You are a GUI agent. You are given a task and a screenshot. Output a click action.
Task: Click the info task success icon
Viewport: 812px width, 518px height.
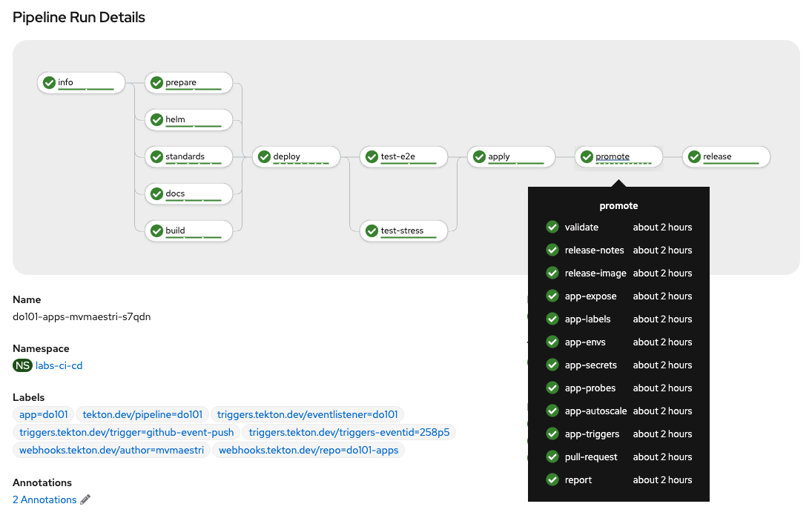[49, 82]
